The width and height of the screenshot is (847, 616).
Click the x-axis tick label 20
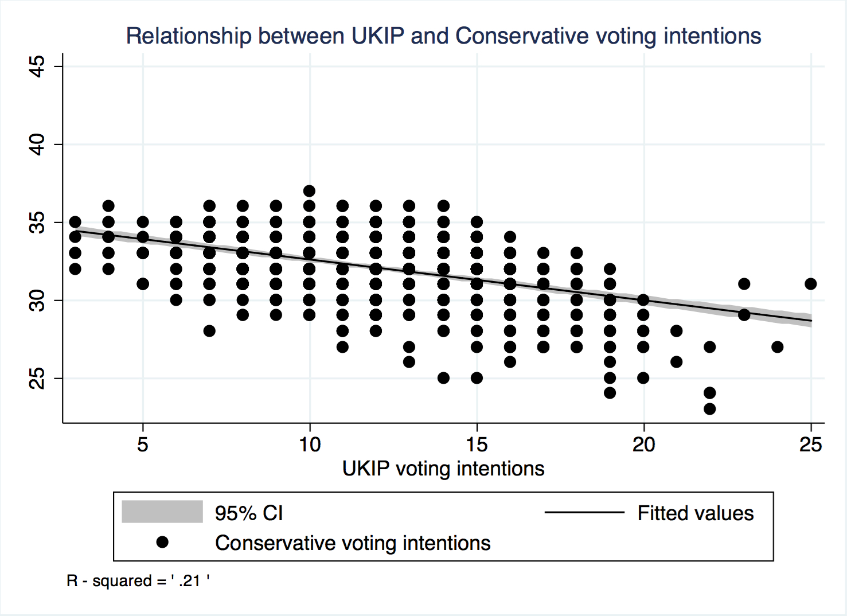643,445
